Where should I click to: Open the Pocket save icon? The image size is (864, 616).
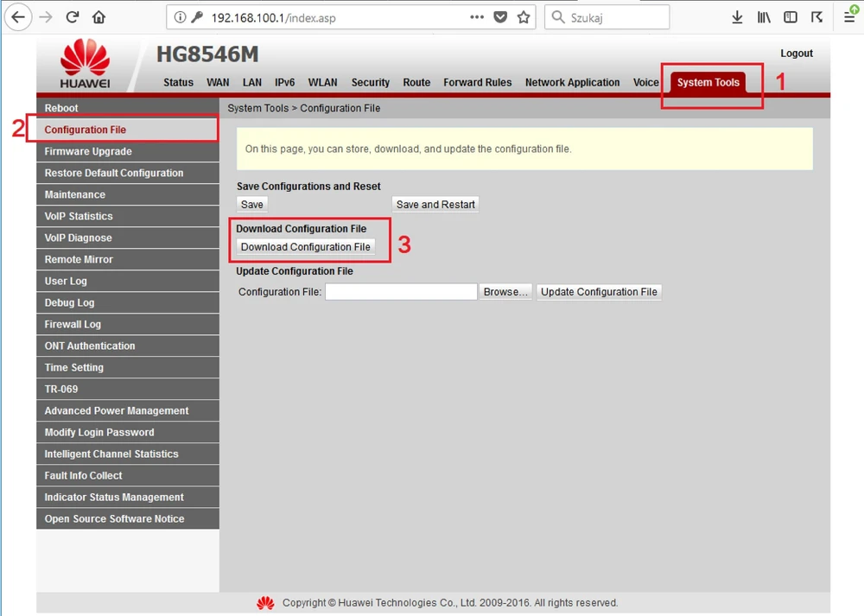click(x=500, y=17)
